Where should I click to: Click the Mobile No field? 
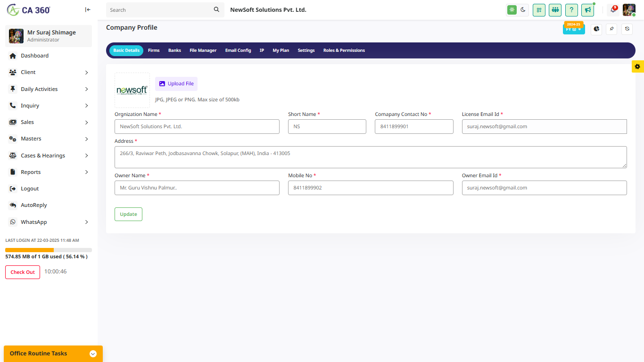point(371,188)
